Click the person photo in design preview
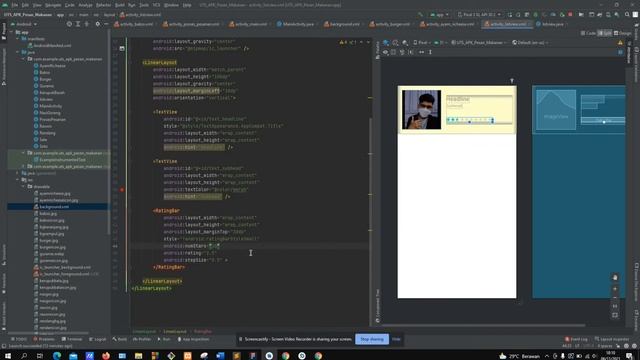The image size is (640, 360). point(421,109)
